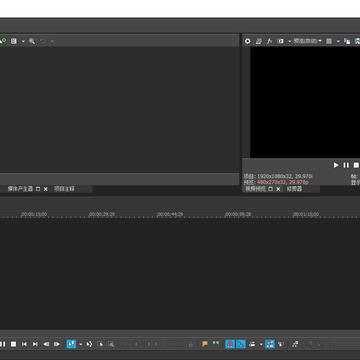Copy snapshot to clipboard icon
Image resolution: width=360 pixels, height=360 pixels.
click(347, 41)
